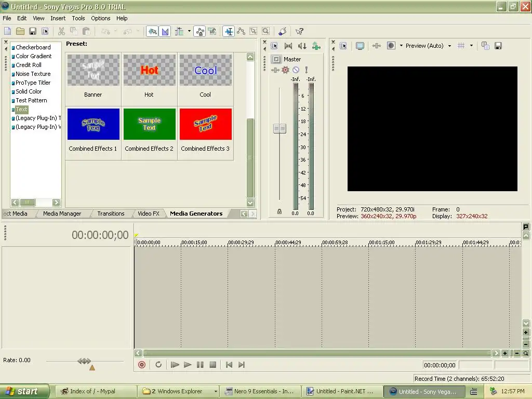
Task: Click the interactive tutorials hand icon
Action: click(282, 32)
